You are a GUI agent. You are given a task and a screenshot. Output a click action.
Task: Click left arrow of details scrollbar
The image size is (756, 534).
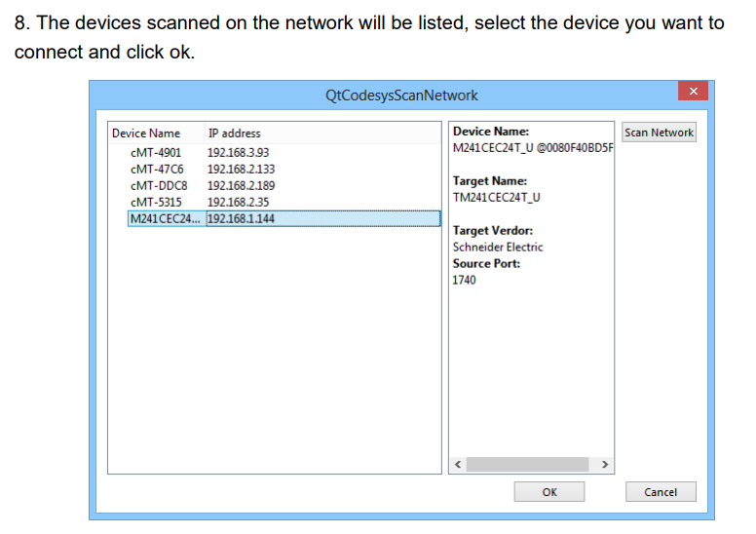click(x=458, y=464)
